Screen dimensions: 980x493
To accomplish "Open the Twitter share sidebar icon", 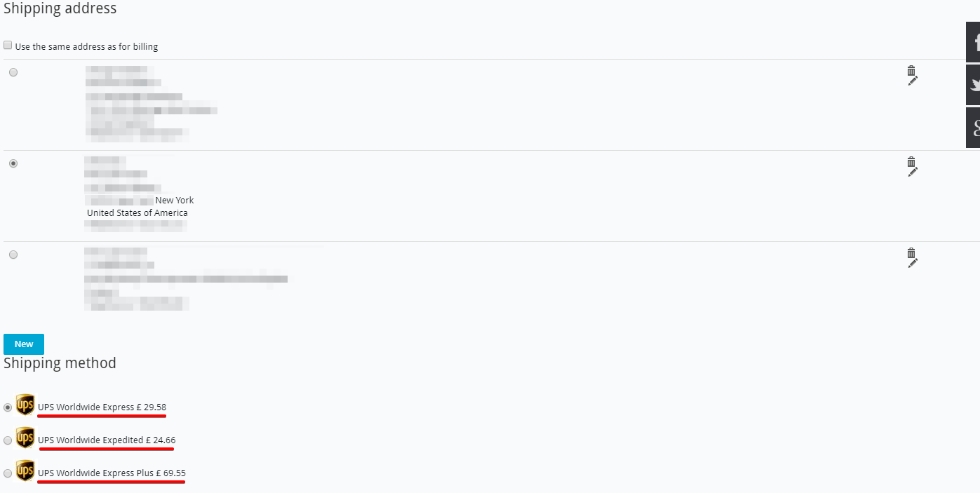I will [974, 85].
